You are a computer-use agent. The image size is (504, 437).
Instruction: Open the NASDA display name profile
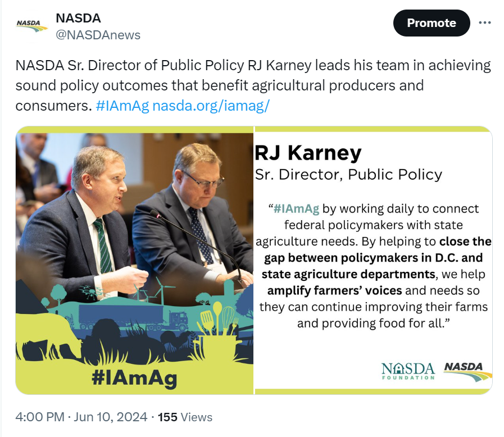click(x=79, y=18)
